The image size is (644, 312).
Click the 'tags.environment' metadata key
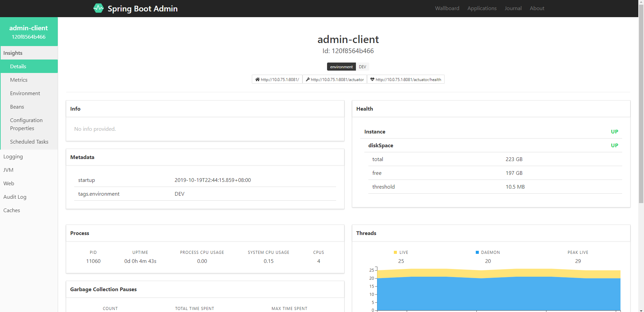pos(99,194)
